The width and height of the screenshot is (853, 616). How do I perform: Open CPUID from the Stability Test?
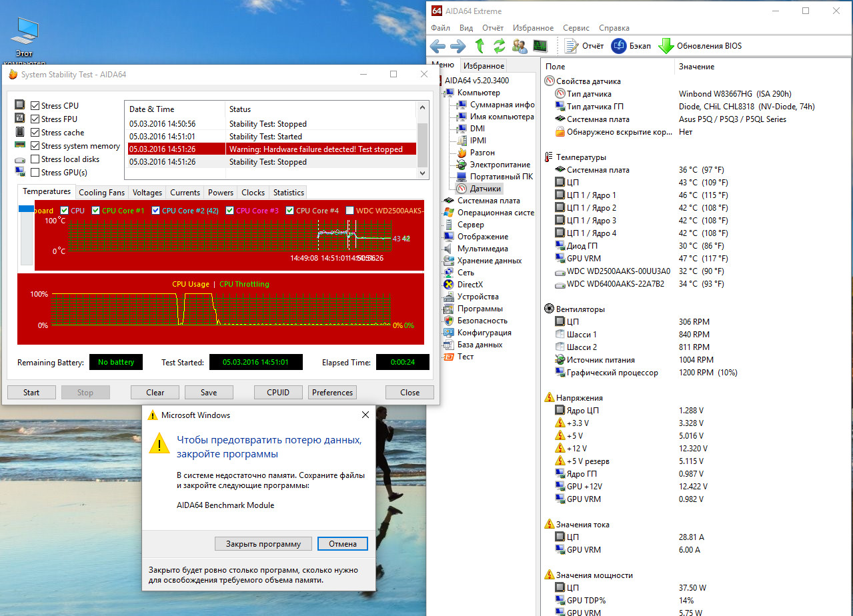click(278, 392)
